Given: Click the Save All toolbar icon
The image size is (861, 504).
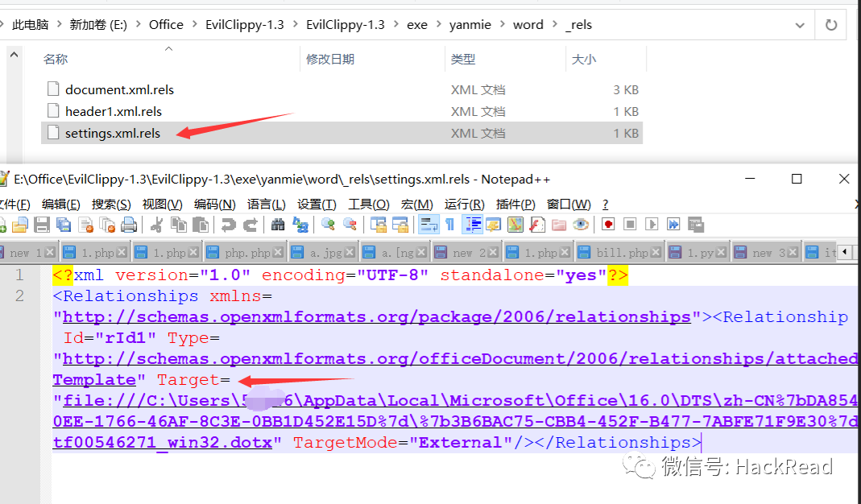Looking at the screenshot, I should [x=64, y=225].
